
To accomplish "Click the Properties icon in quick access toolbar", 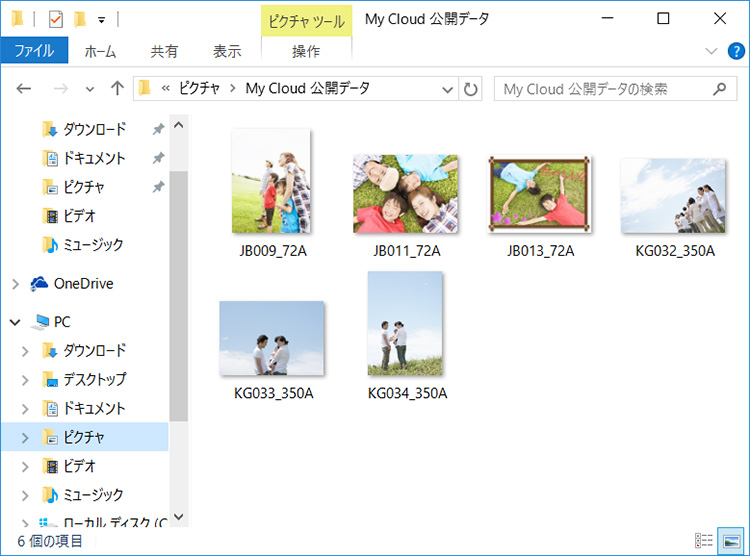I will (55, 19).
